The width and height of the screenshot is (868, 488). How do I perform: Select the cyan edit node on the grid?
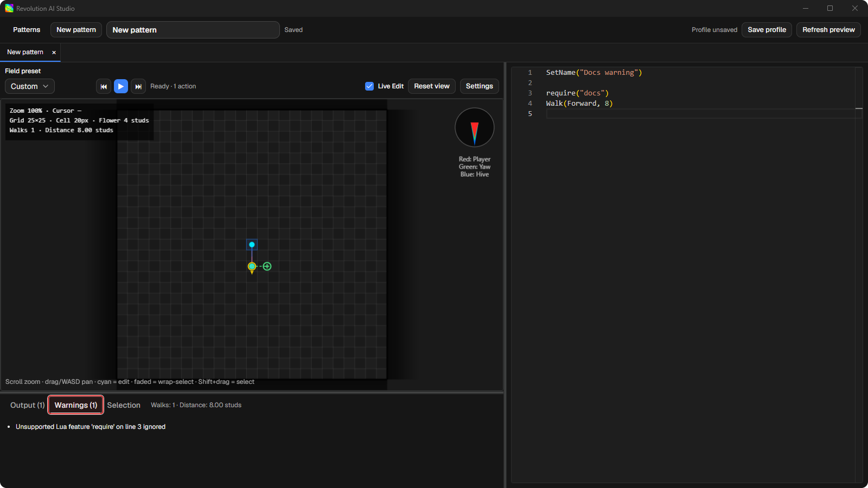click(x=252, y=245)
